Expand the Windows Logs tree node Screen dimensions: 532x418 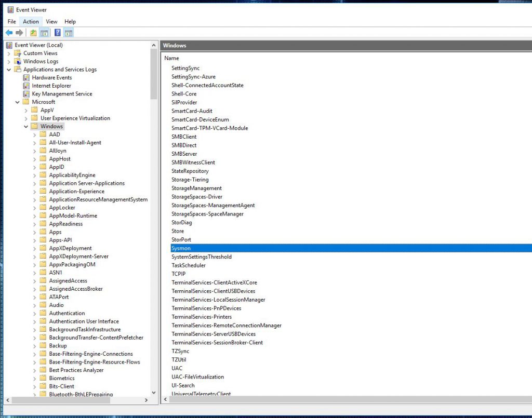(9, 61)
